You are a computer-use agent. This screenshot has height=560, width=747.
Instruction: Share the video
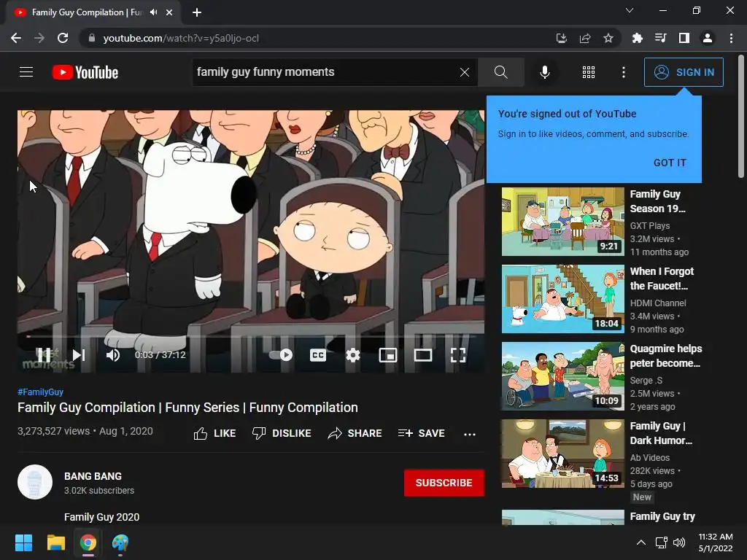(x=355, y=433)
